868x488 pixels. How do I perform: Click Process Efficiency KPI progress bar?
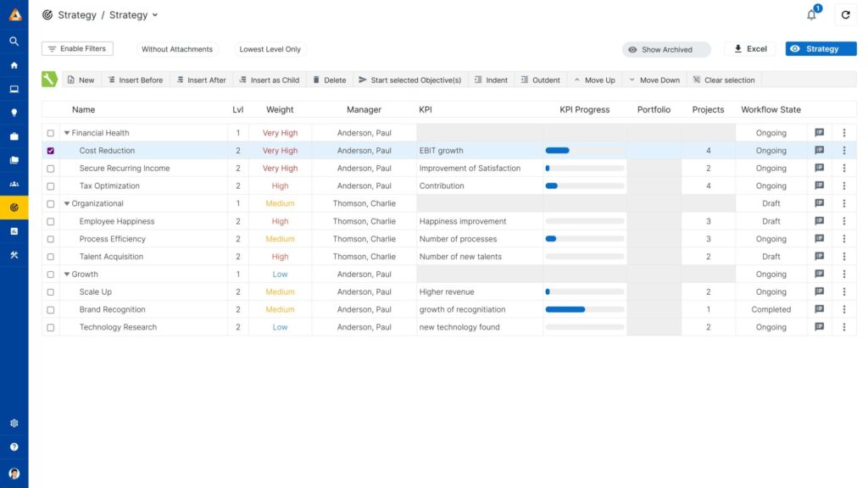pos(585,239)
